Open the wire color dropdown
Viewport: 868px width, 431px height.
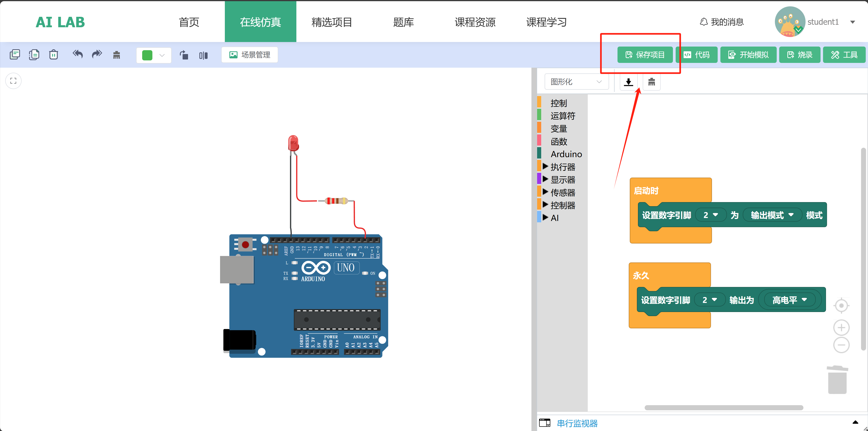[x=154, y=55]
